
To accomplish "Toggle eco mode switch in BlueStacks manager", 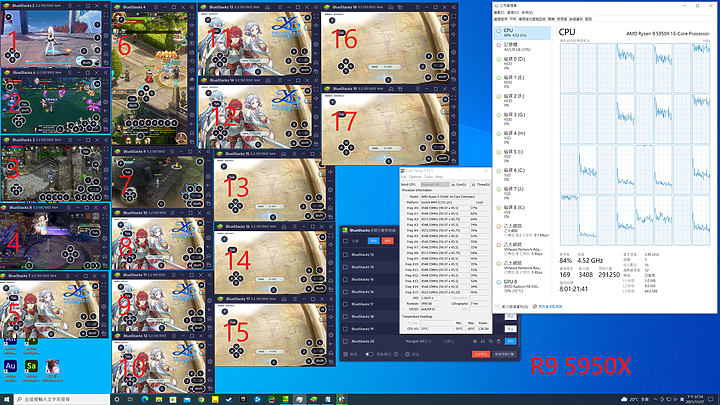I will click(369, 354).
